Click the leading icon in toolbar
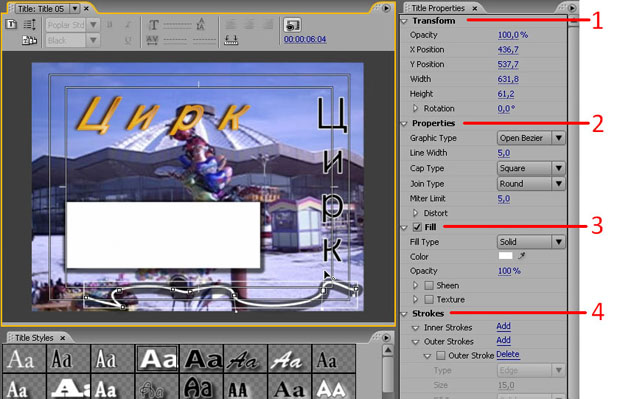 point(201,24)
